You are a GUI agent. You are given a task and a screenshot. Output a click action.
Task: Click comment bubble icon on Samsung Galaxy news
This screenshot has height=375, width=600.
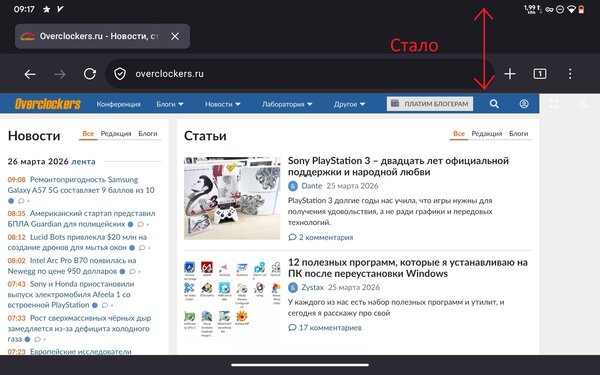[x=21, y=201]
